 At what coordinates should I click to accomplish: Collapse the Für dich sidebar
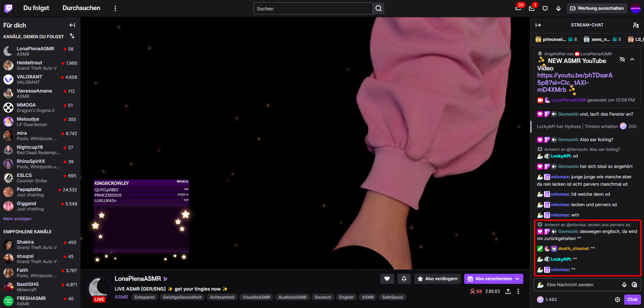click(x=72, y=25)
